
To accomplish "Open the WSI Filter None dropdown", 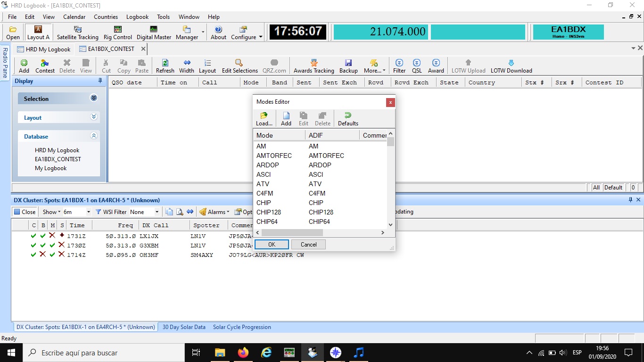I will 157,212.
